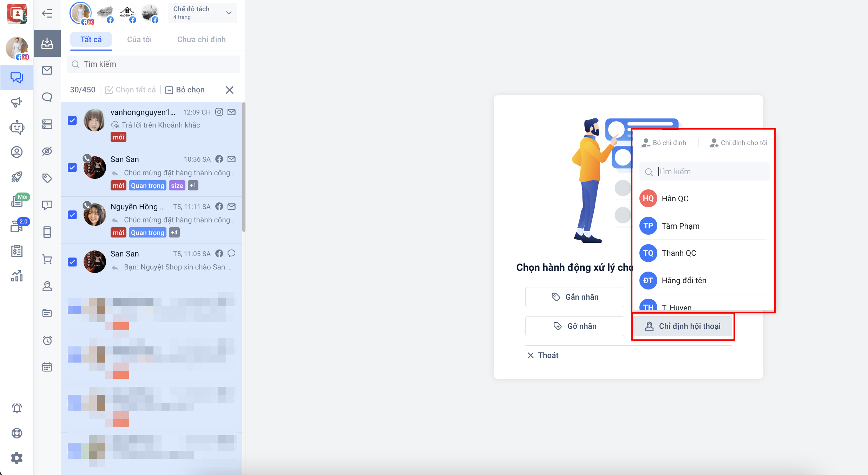868x475 pixels.
Task: Toggle checkbox for San San T5 11:05 conversation
Action: point(72,262)
